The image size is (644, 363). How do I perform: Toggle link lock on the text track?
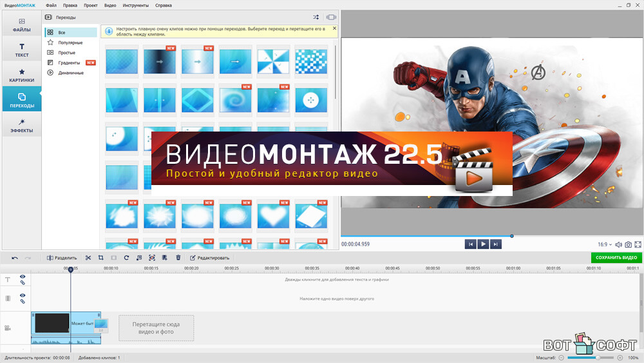pos(23,283)
